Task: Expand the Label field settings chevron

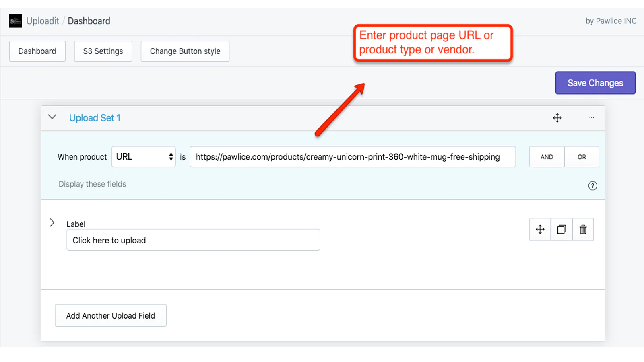Action: pyautogui.click(x=52, y=223)
